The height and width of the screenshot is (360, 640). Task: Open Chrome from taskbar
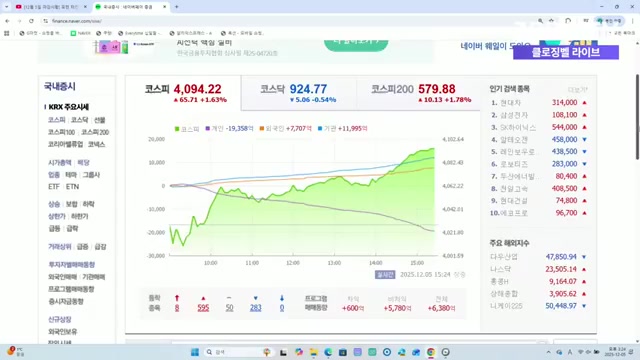(x=431, y=352)
